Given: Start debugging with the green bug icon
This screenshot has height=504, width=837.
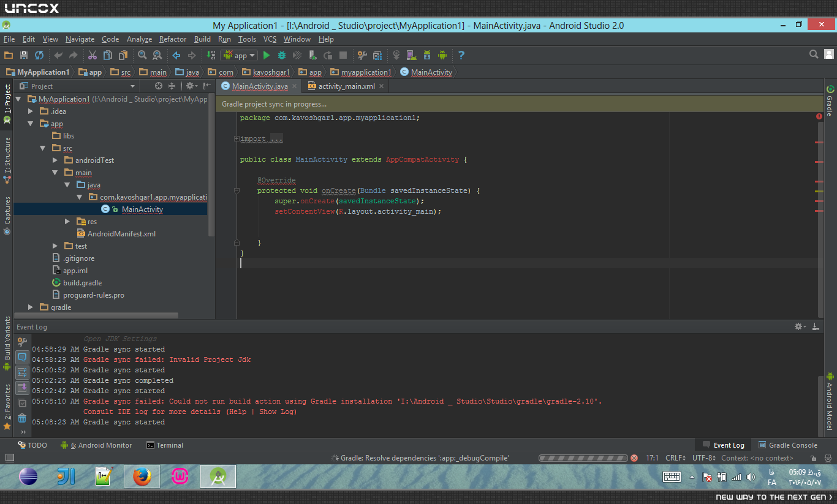Looking at the screenshot, I should [x=282, y=55].
